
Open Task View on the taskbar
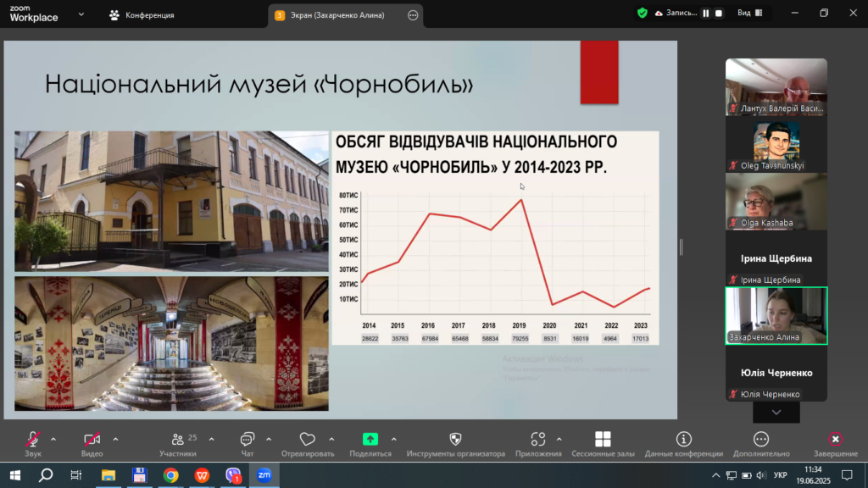(76, 475)
